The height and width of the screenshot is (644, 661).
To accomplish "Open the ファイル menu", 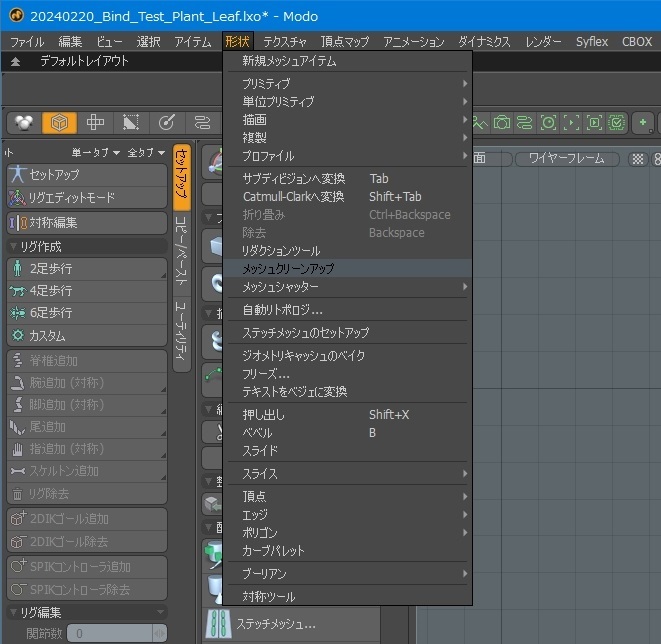I will [27, 42].
